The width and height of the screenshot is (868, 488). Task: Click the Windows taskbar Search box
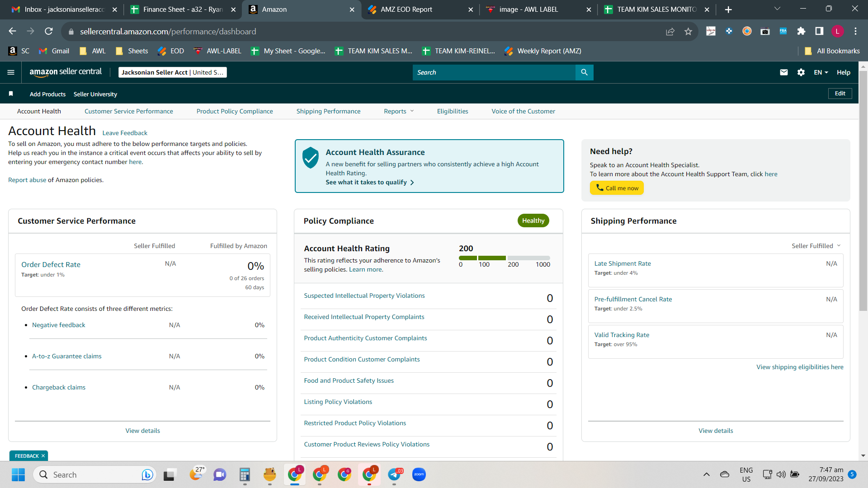click(x=95, y=474)
